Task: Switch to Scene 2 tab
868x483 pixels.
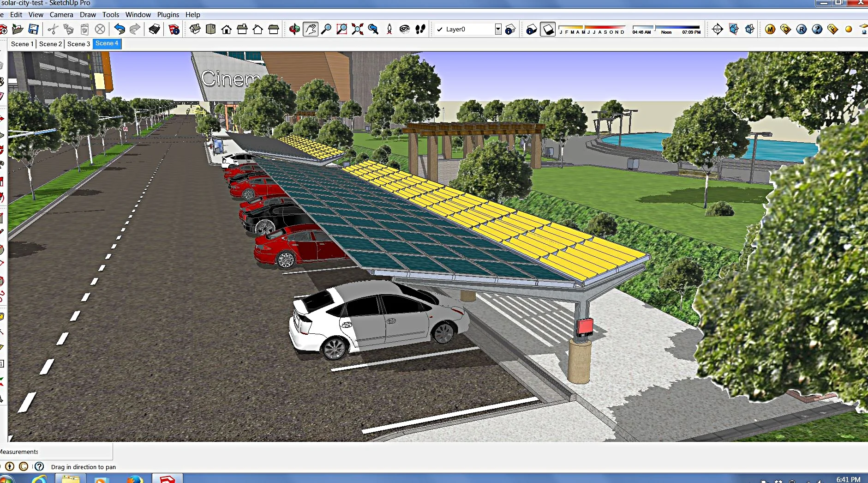Action: pyautogui.click(x=50, y=44)
